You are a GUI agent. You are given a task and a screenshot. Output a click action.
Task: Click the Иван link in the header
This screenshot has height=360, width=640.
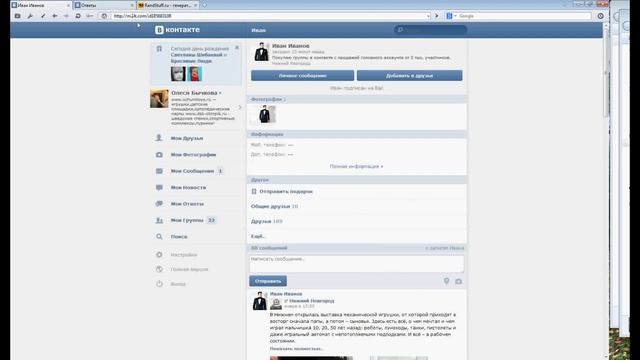(258, 30)
